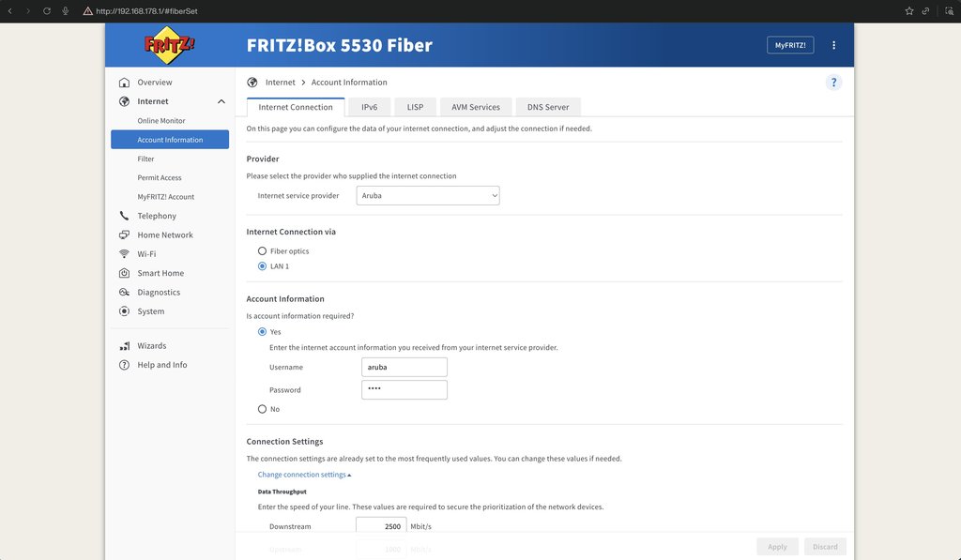Viewport: 961px width, 560px height.
Task: Click the breadcrumb globe icon
Action: coord(252,83)
